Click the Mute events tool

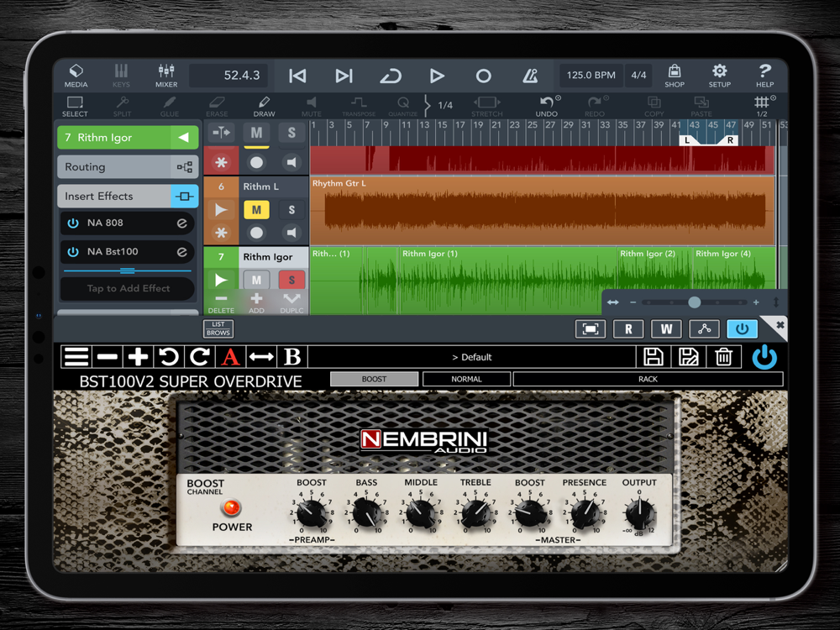pyautogui.click(x=312, y=106)
